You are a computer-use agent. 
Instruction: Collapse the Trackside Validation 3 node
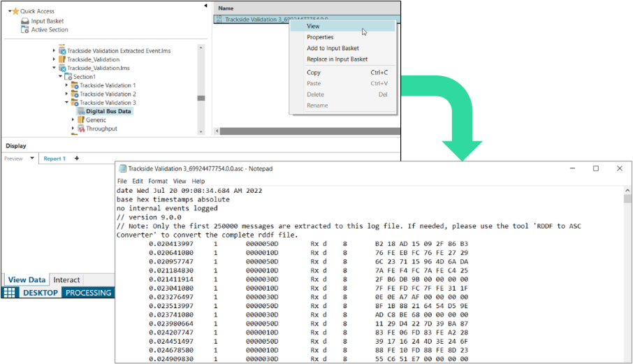tap(66, 103)
